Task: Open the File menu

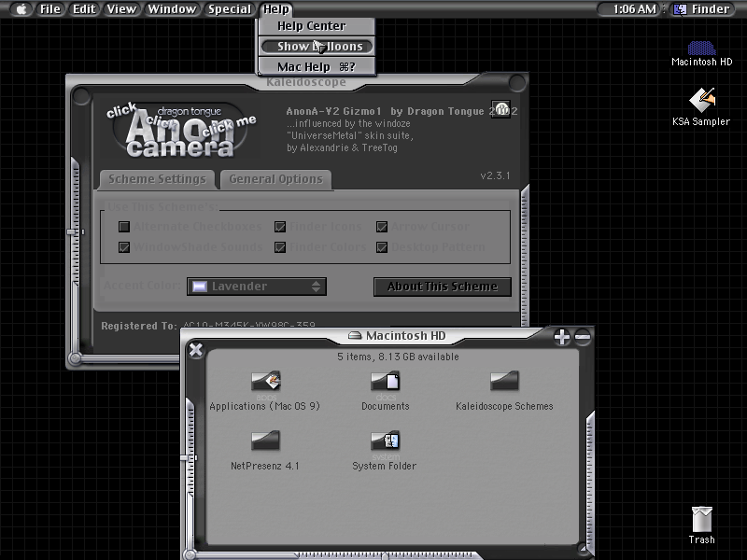Action: click(x=50, y=9)
